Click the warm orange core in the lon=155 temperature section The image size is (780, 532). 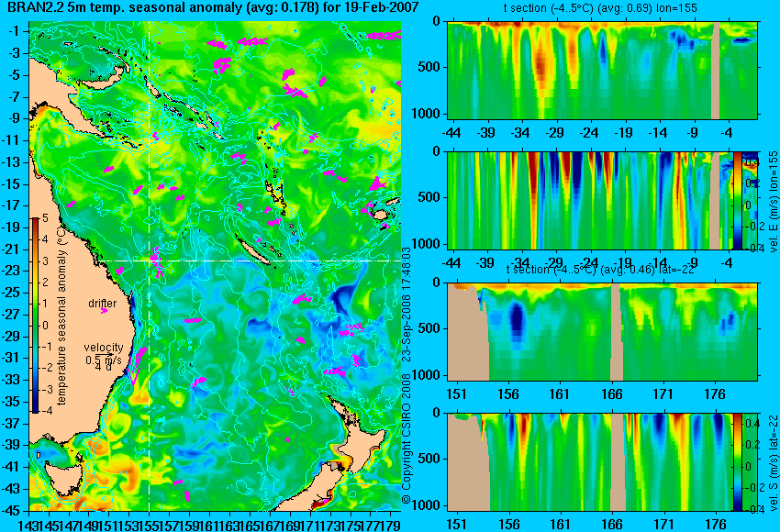[541, 67]
